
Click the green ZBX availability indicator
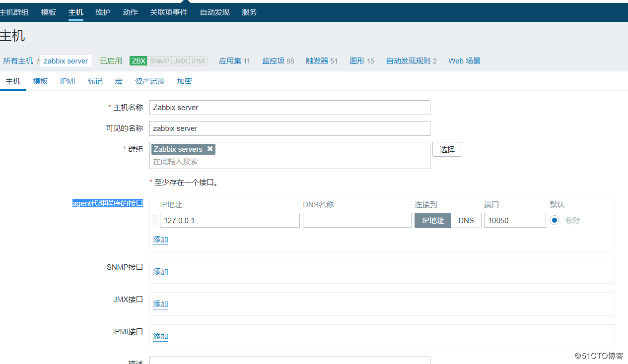pyautogui.click(x=138, y=61)
